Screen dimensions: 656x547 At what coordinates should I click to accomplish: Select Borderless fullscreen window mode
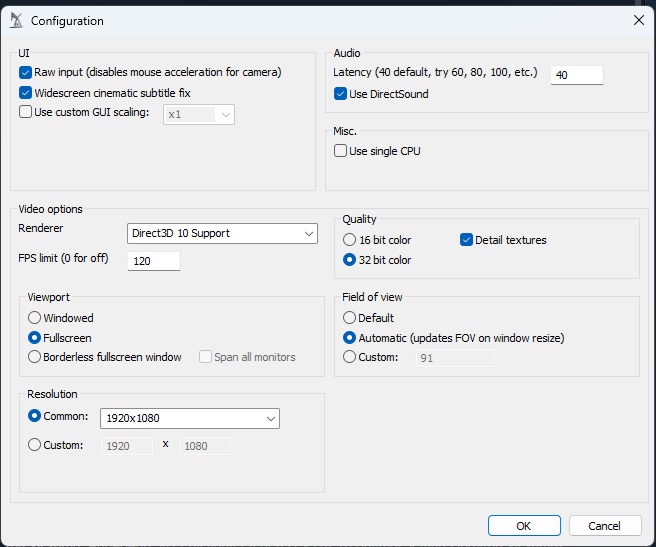tap(35, 357)
